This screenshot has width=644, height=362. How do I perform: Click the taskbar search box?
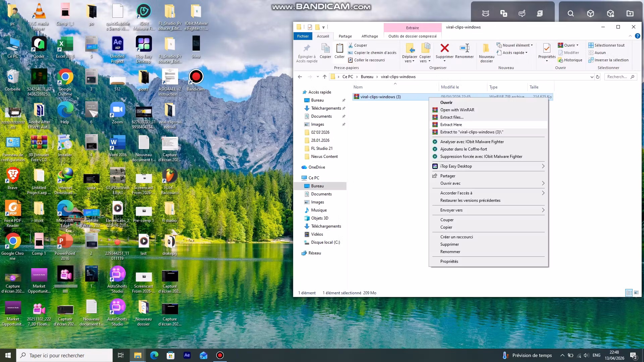click(64, 355)
